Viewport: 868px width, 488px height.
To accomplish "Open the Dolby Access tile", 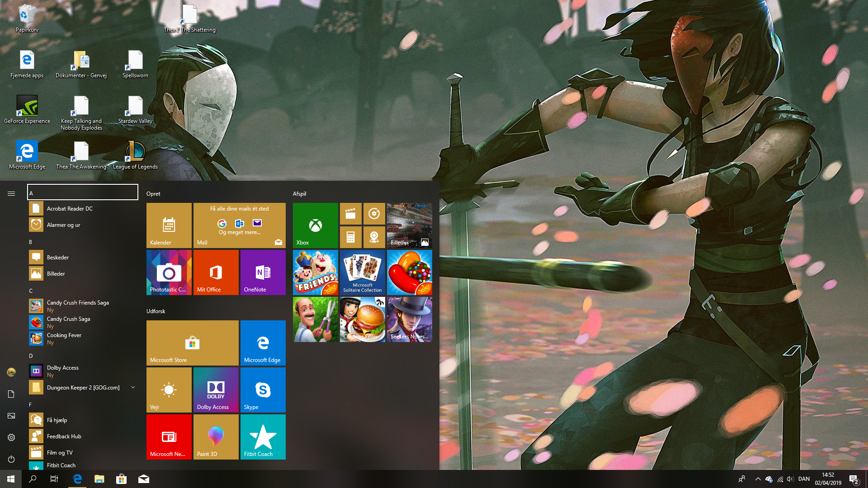I will 216,389.
